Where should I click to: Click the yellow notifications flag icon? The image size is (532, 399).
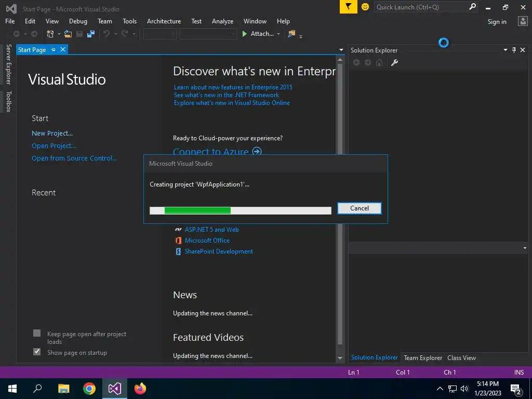click(348, 7)
